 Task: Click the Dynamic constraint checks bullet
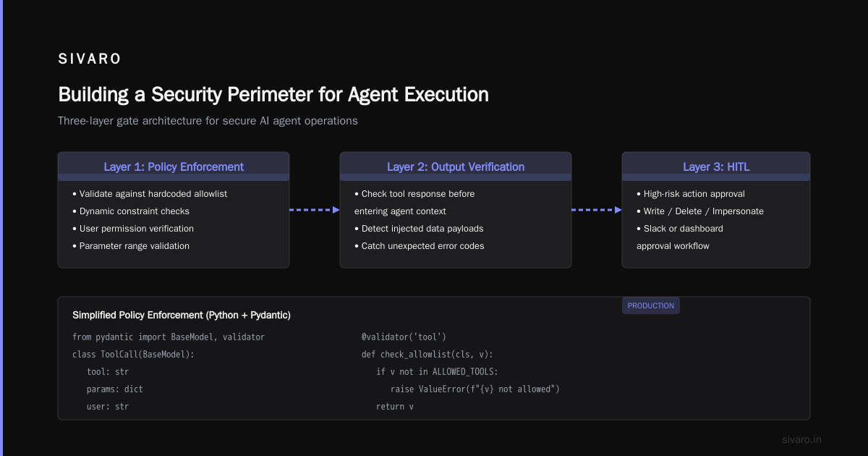131,211
